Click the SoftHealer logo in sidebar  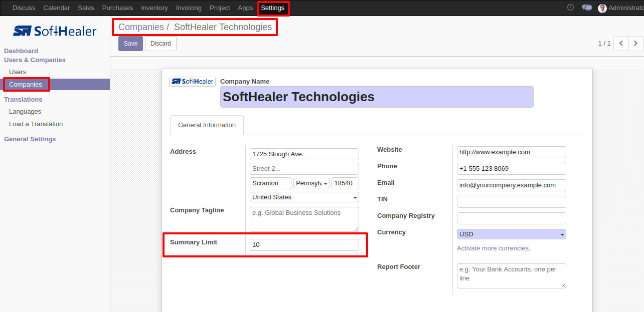coord(55,31)
